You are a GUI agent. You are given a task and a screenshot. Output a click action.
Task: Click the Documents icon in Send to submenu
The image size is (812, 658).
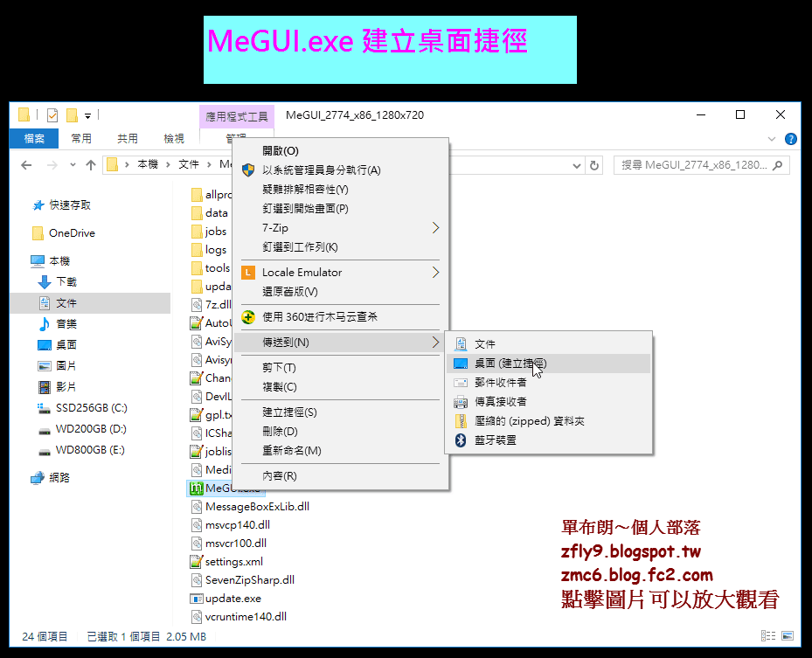461,343
